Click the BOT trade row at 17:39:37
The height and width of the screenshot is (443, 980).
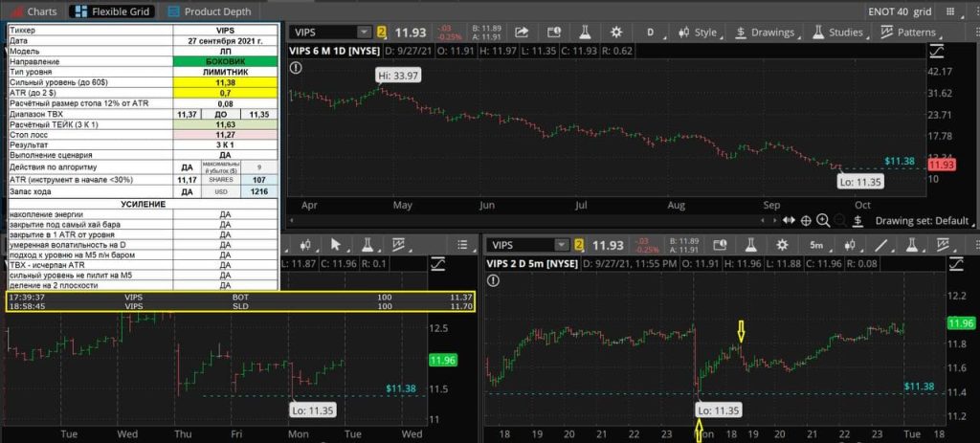[240, 298]
